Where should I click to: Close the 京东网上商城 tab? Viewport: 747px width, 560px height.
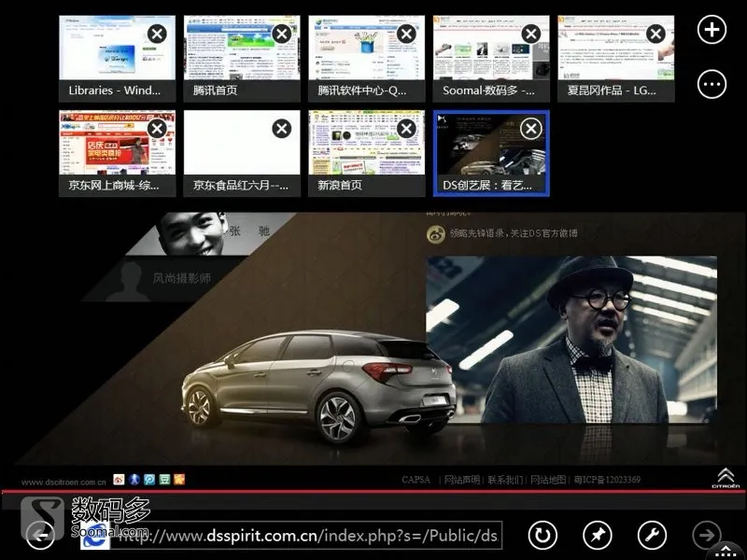[157, 129]
